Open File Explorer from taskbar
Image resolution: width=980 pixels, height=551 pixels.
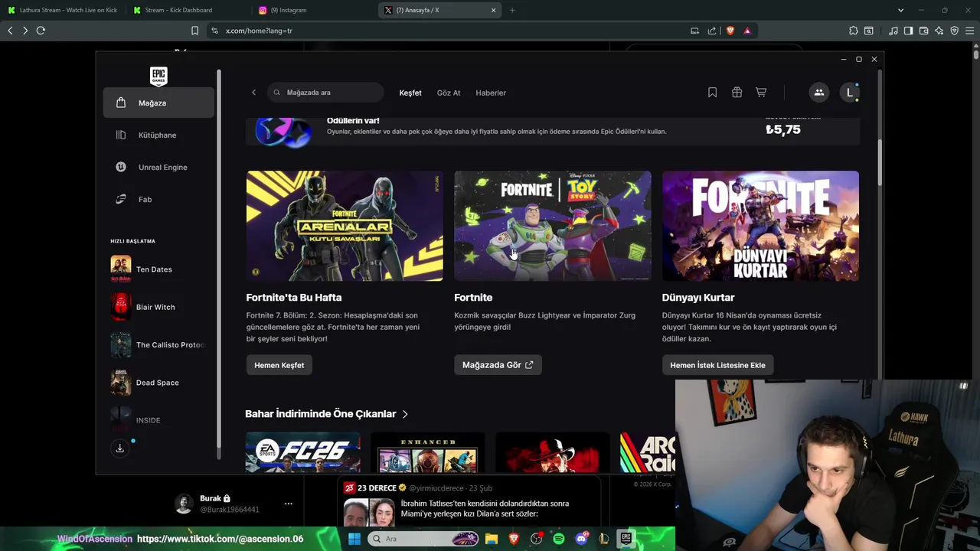(492, 539)
